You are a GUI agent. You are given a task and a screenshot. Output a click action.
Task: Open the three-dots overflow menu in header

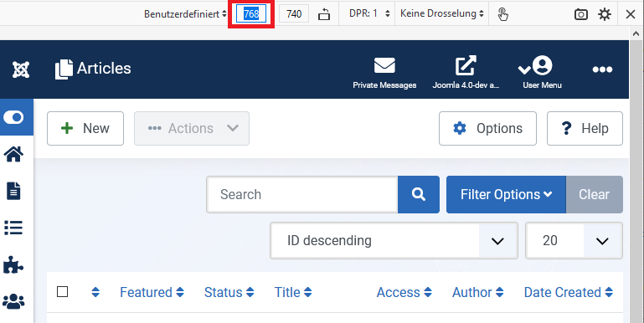(602, 69)
